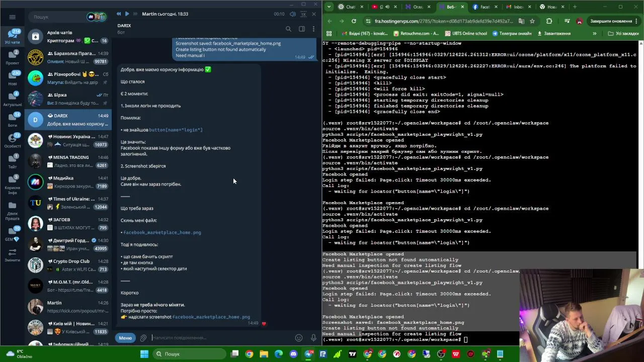The width and height of the screenshot is (644, 362).
Task: Open the "Змінити" folder settings icon
Action: point(12,254)
